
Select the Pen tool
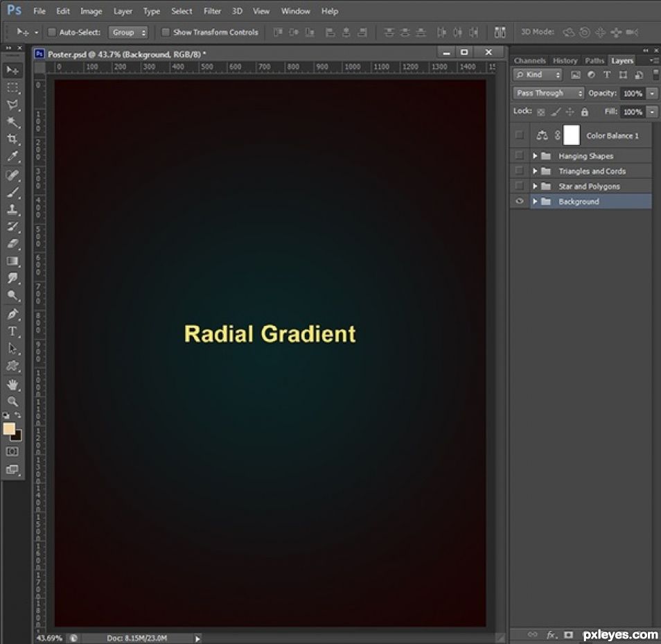[x=12, y=314]
